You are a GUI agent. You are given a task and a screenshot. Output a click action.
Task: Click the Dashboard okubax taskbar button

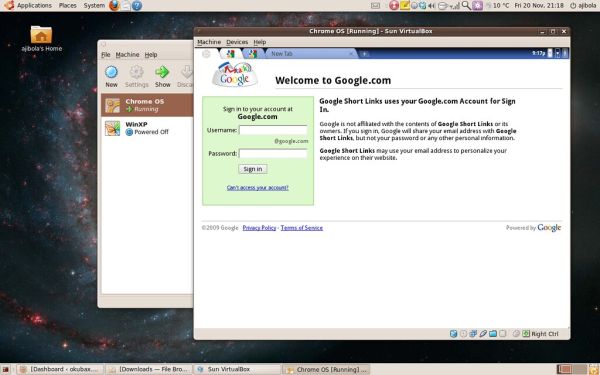pos(61,369)
